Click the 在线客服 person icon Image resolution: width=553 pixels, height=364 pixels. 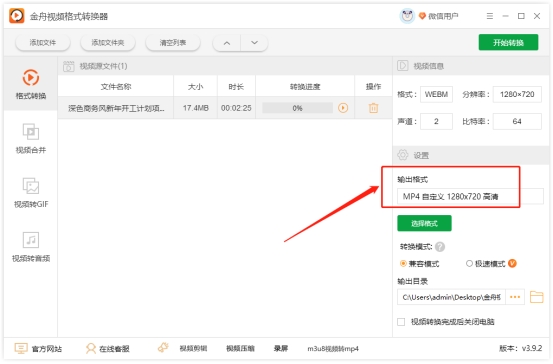click(91, 348)
